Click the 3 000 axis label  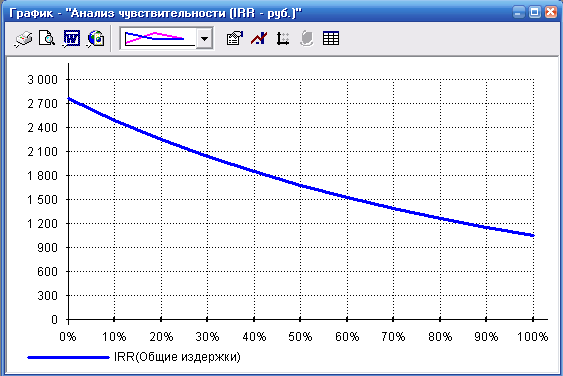43,79
